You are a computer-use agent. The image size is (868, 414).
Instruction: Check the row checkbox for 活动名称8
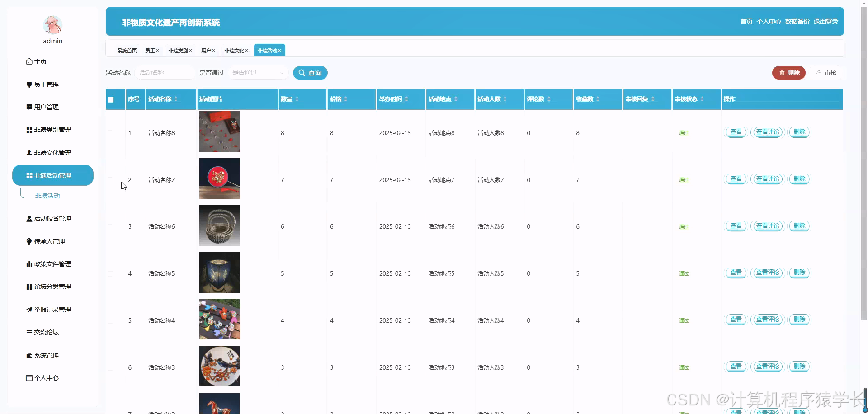pos(111,133)
